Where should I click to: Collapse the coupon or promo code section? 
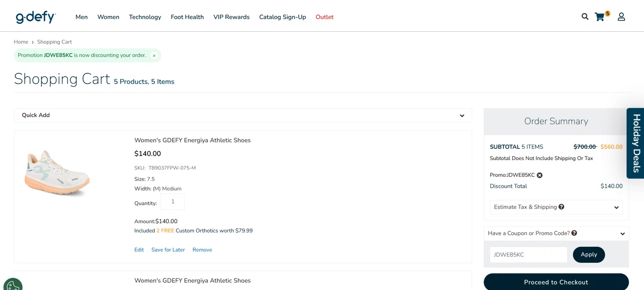(622, 234)
